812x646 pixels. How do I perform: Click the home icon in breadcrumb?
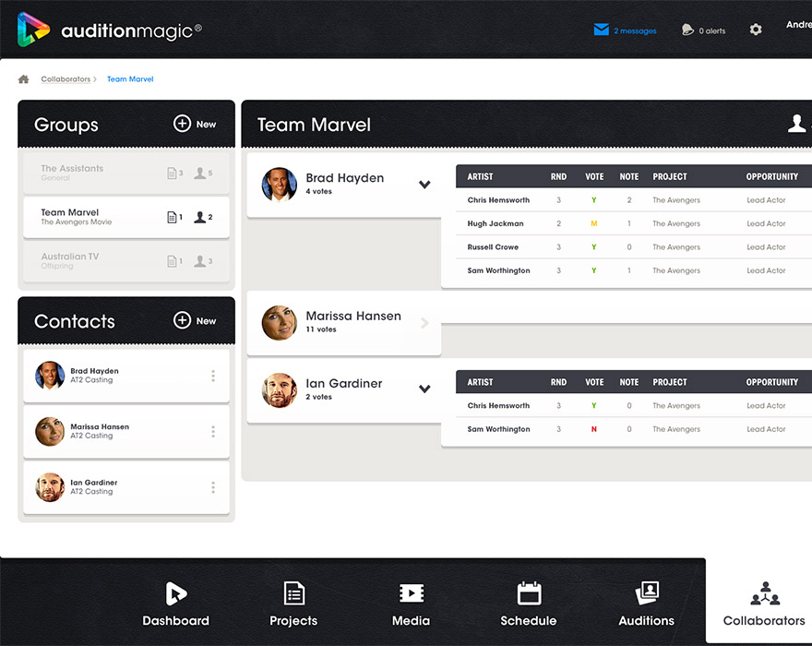coord(24,79)
